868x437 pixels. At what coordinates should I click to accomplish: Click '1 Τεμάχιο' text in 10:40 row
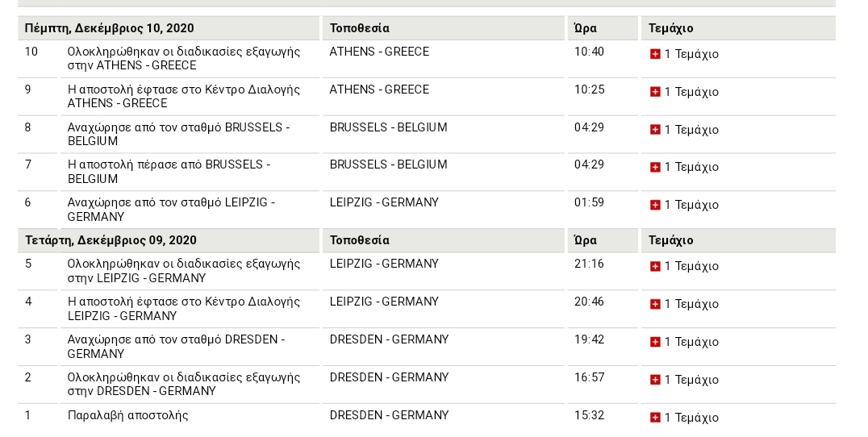coord(691,54)
